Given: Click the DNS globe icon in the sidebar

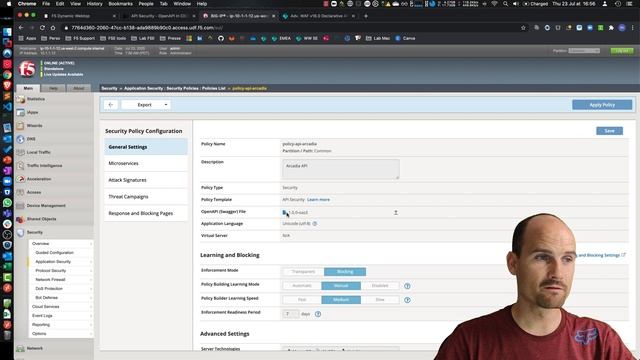Looking at the screenshot, I should tap(21, 139).
